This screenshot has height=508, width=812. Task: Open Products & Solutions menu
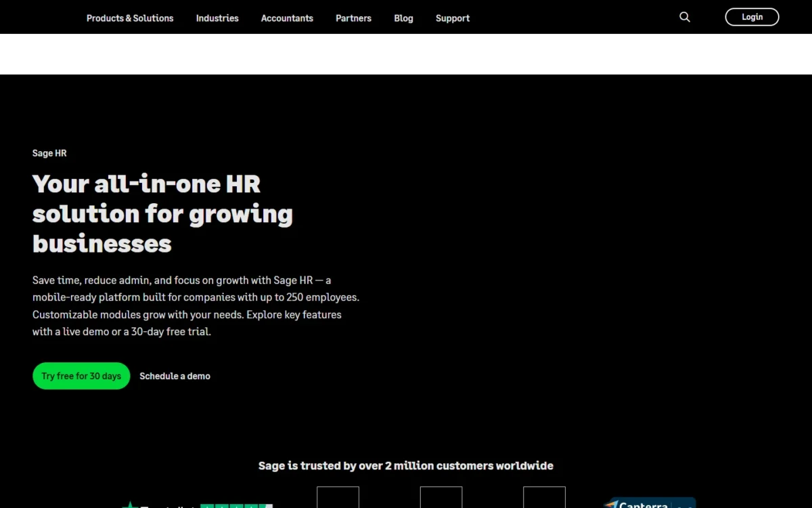[130, 18]
